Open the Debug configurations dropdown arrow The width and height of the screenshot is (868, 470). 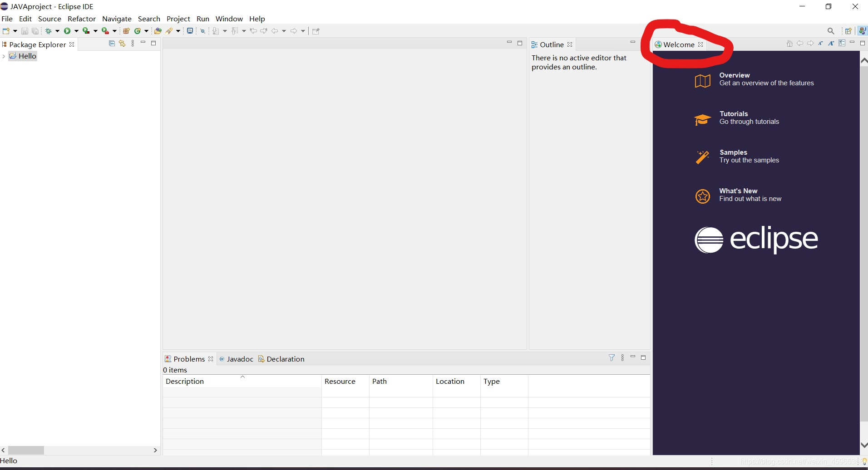point(57,31)
